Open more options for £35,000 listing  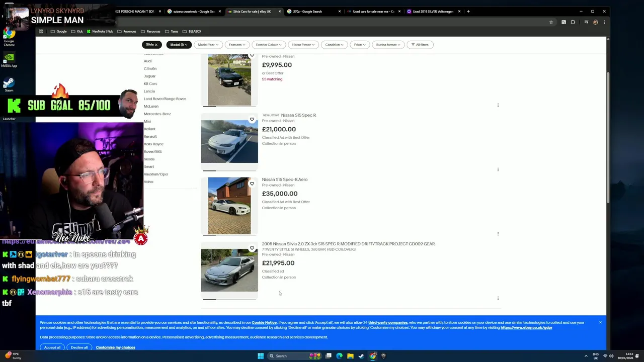click(x=498, y=234)
